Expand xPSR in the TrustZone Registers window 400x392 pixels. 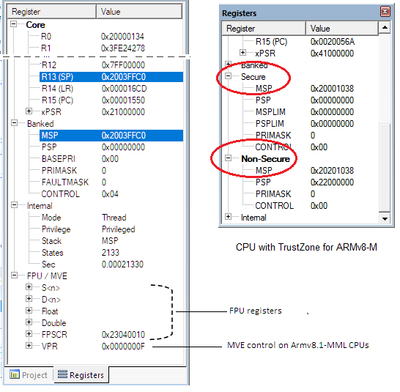[243, 53]
